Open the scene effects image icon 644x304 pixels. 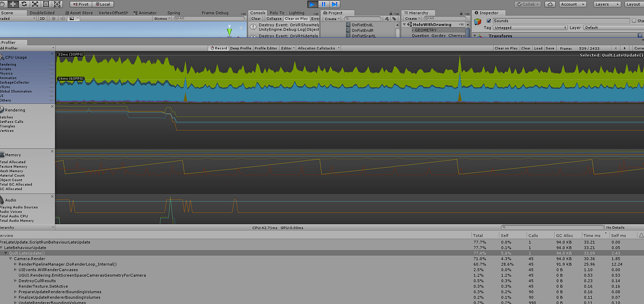click(x=72, y=18)
